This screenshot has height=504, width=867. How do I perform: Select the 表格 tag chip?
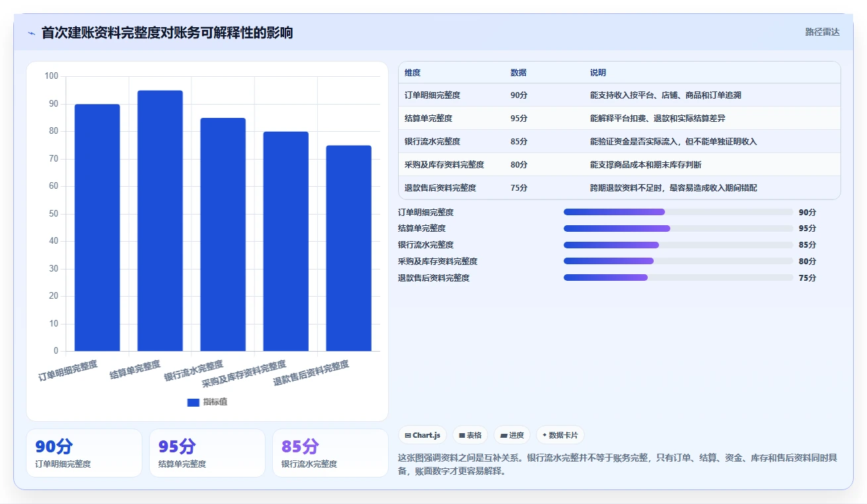[470, 435]
